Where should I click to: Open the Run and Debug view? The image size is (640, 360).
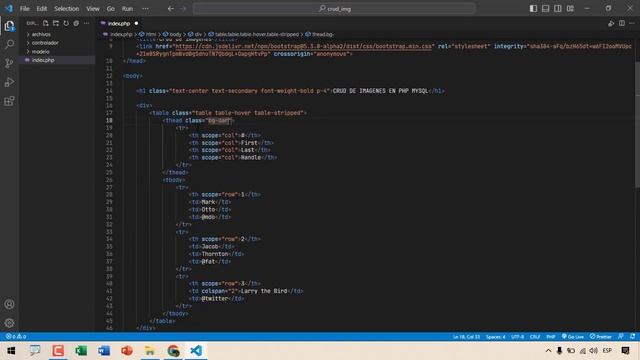[x=9, y=82]
